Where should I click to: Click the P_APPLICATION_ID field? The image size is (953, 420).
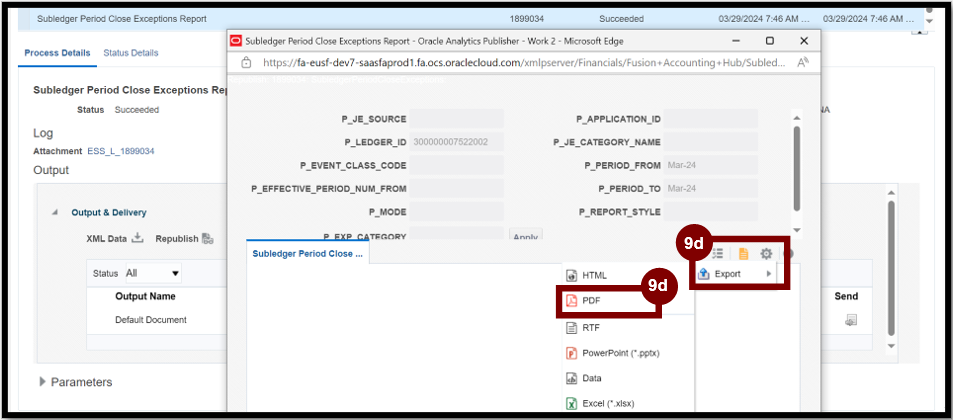(710, 119)
